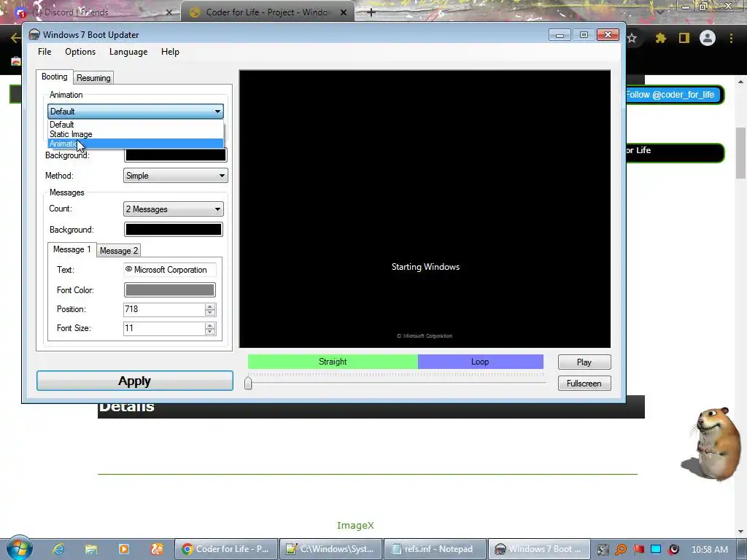Open Chrome's three-dot menu
Viewport: 747px width, 560px height.
point(731,38)
